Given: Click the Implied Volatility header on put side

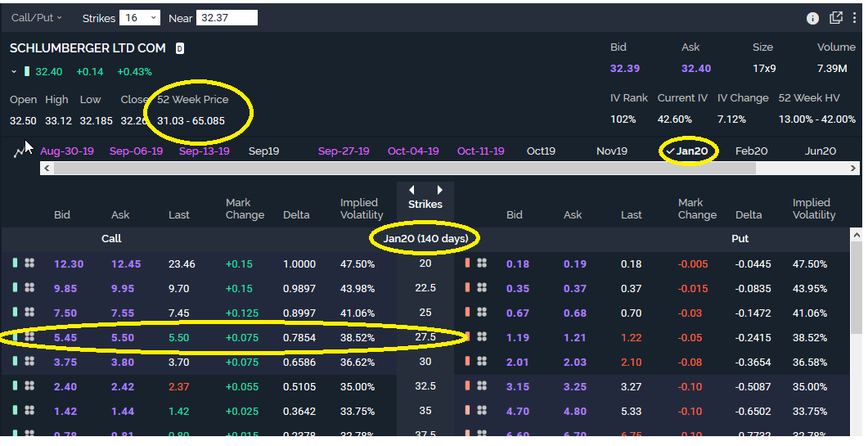Looking at the screenshot, I should click(814, 209).
